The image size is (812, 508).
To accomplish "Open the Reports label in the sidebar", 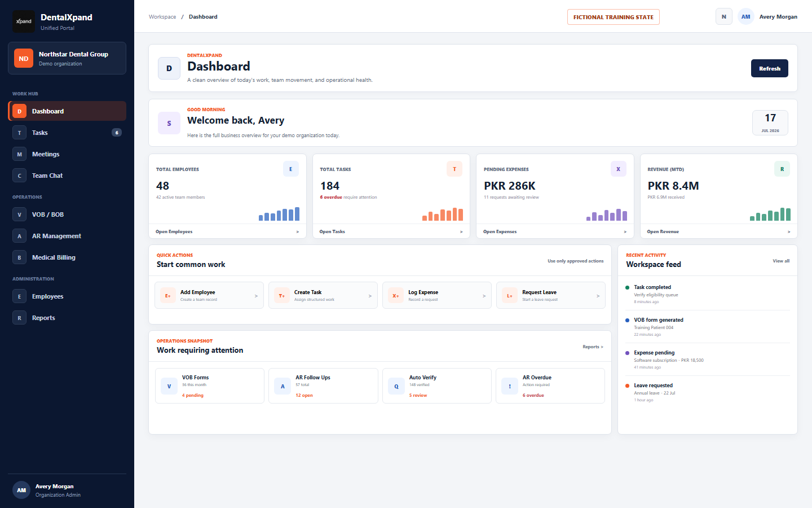I will [43, 318].
